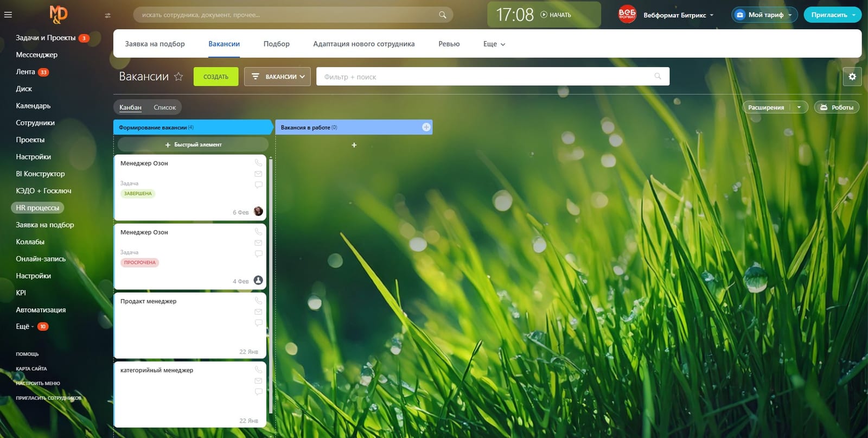868x438 pixels.
Task: Click the star favorite icon next to Вакансии
Action: click(x=178, y=77)
